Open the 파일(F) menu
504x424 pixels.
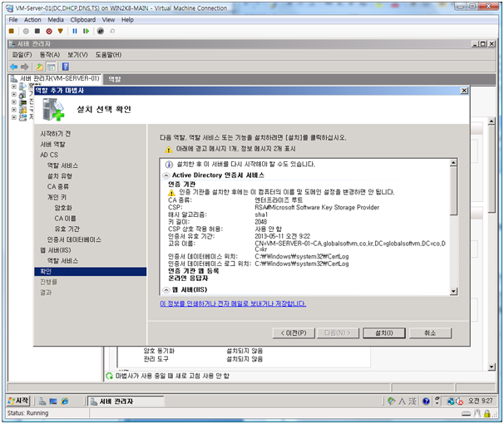tap(22, 55)
